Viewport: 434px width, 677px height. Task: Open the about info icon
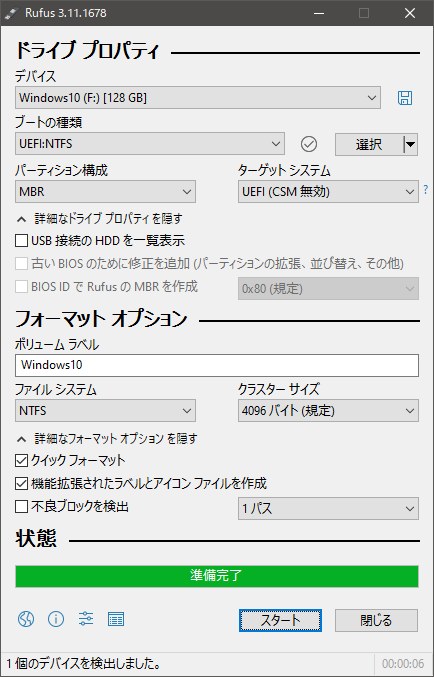[56, 619]
